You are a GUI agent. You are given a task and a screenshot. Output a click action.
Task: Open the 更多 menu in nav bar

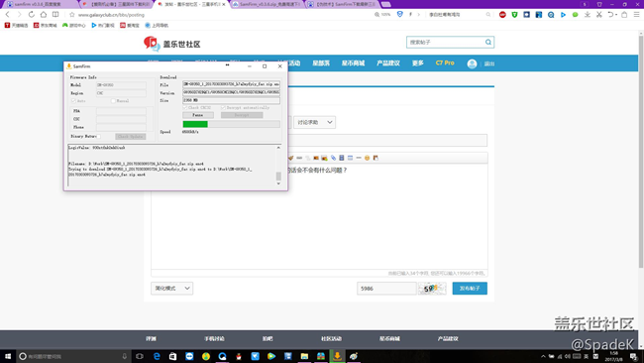[418, 62]
